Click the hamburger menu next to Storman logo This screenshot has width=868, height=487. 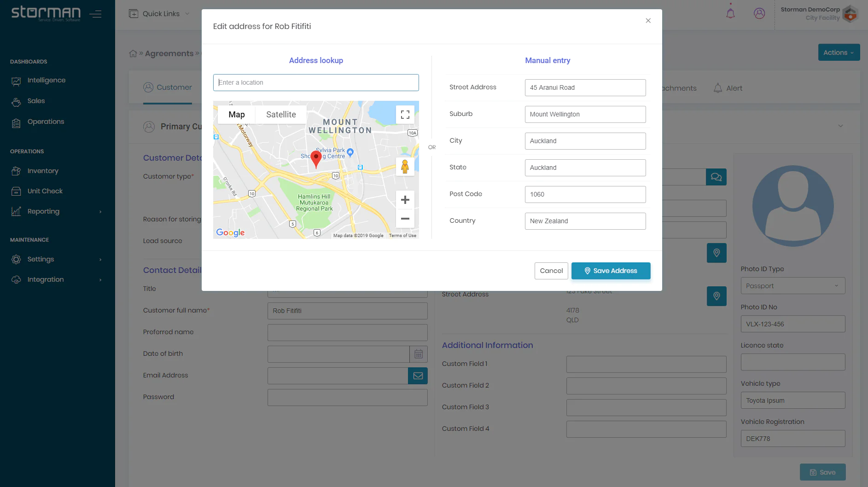point(95,14)
